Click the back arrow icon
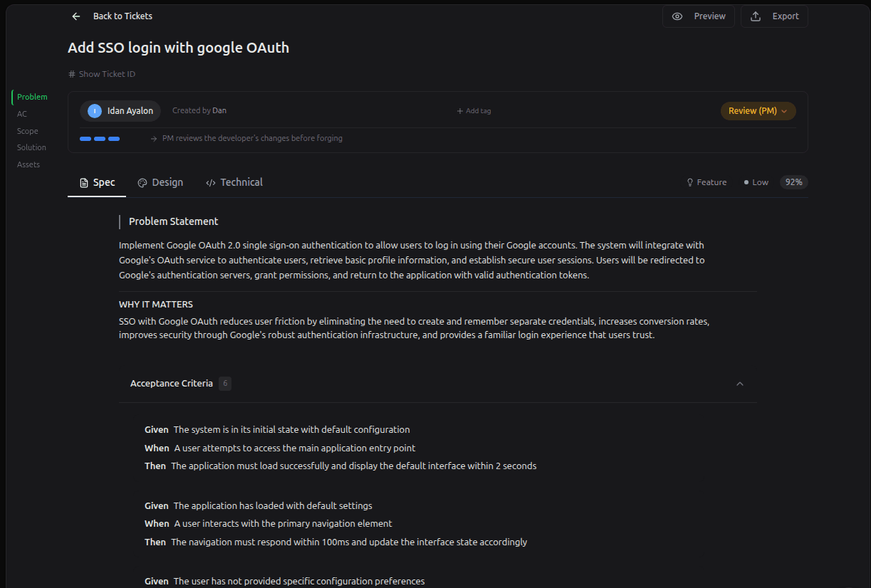This screenshot has height=588, width=871. point(76,16)
